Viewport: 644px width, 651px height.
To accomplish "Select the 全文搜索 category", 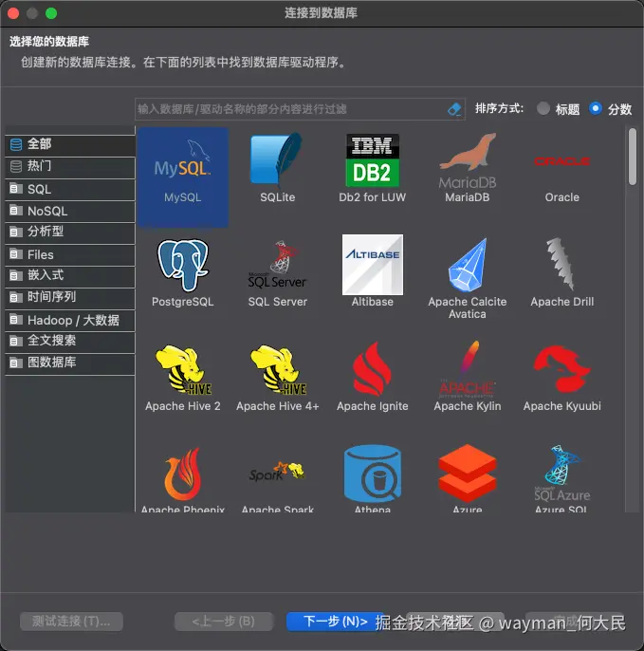I will click(70, 341).
